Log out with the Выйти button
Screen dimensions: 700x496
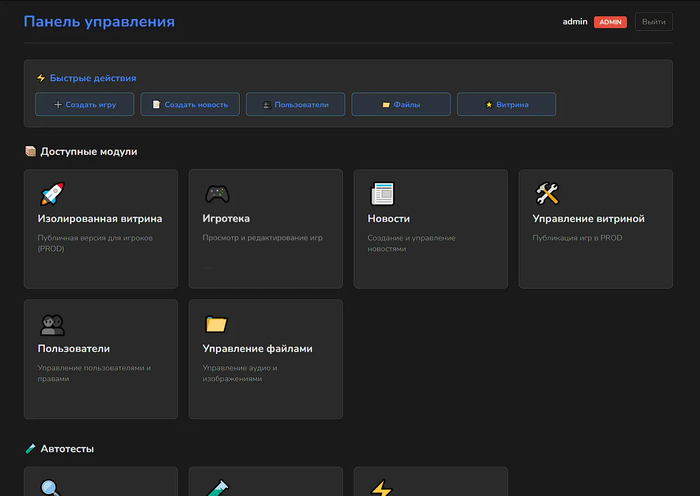pyautogui.click(x=653, y=22)
